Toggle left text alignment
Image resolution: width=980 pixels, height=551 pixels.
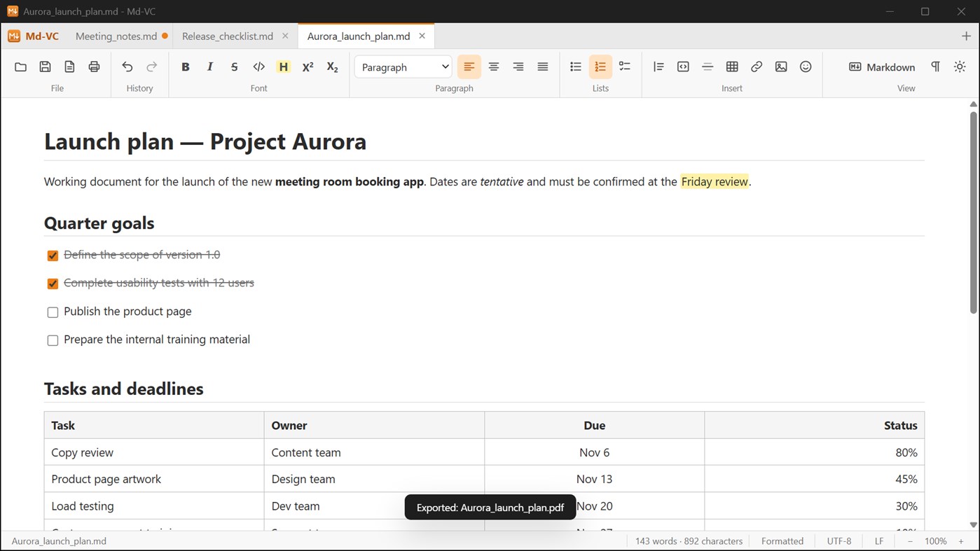[x=469, y=67]
